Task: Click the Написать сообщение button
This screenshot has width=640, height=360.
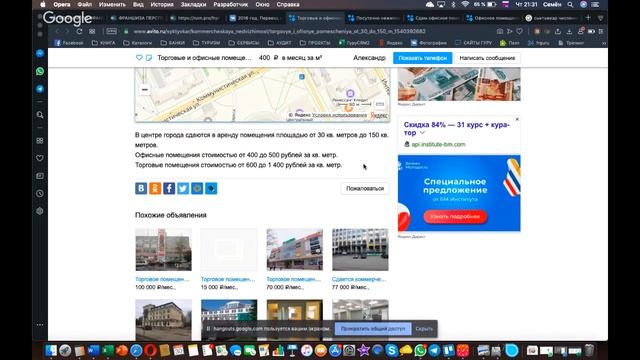Action: coord(487,58)
